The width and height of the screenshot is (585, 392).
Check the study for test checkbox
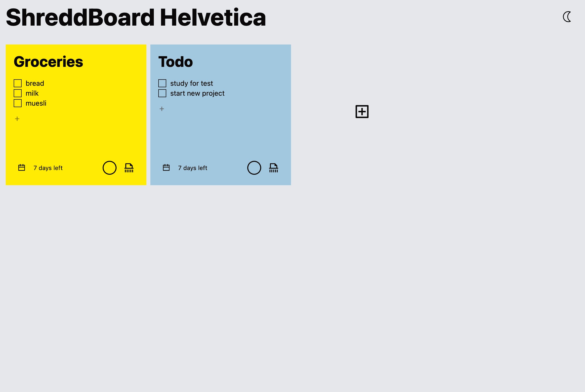162,83
